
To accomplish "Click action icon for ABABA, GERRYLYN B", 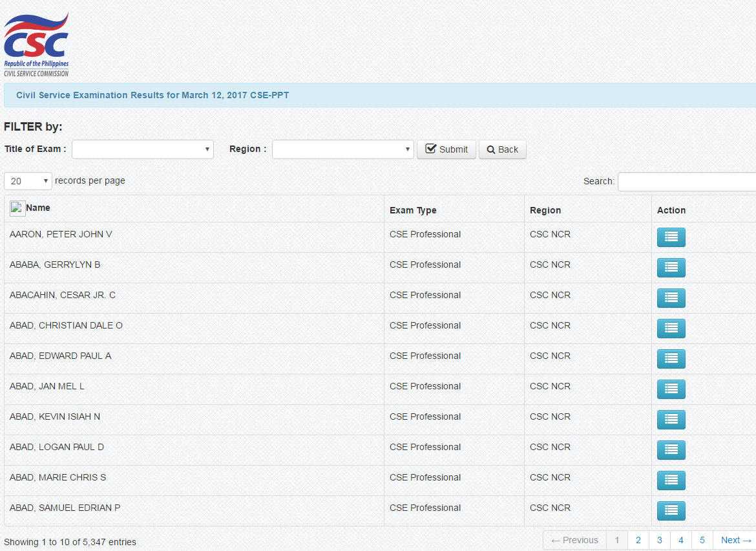I will (671, 268).
